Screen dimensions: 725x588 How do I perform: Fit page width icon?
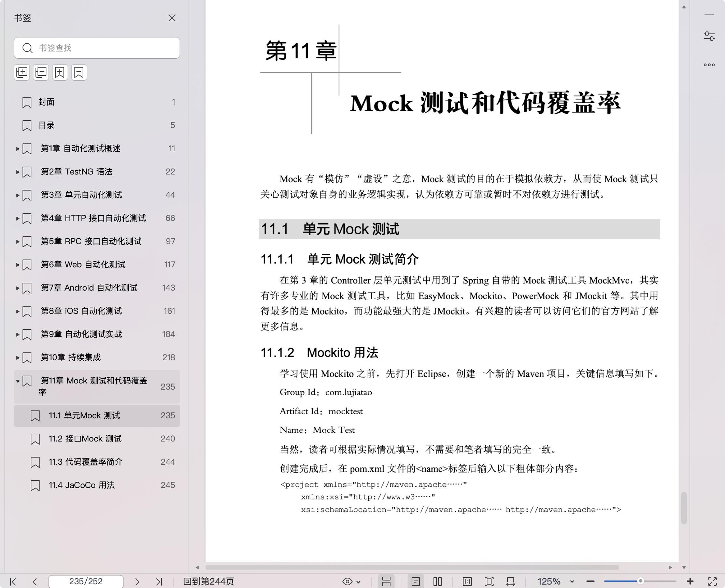click(511, 582)
